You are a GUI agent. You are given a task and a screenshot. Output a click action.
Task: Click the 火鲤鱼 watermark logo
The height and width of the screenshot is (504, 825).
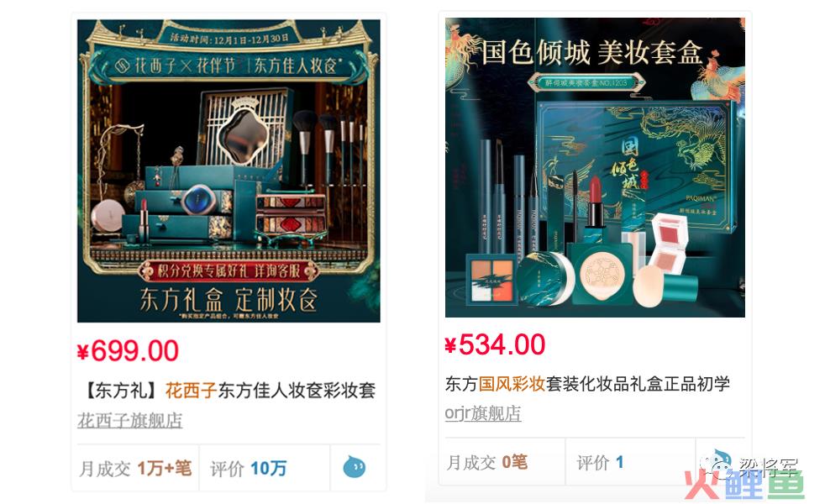coord(744,483)
